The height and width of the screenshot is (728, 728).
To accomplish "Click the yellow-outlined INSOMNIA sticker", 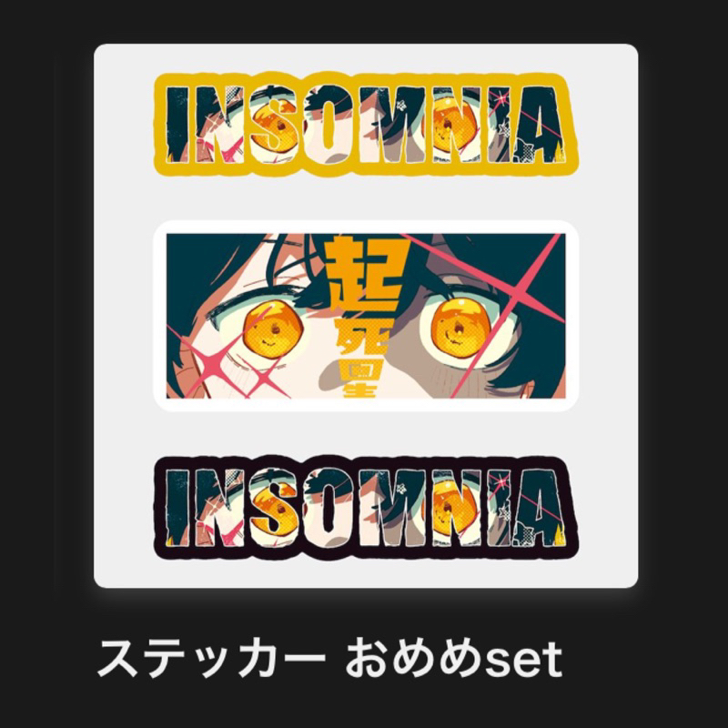I will point(367,125).
